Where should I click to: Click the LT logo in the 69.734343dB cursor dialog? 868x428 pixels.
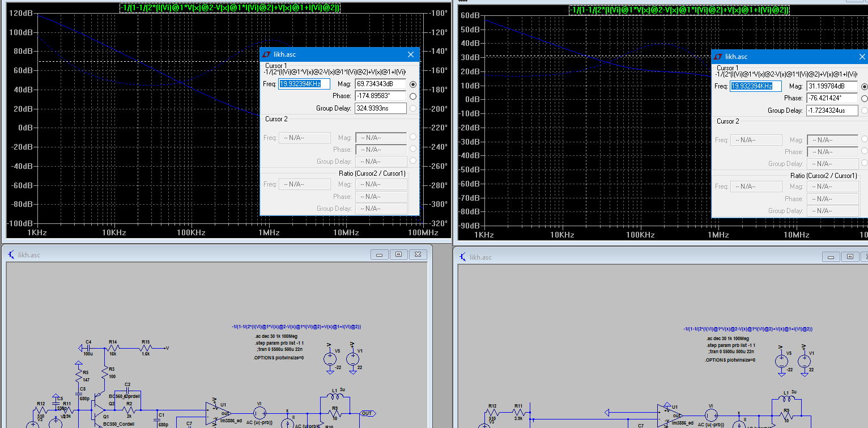267,54
